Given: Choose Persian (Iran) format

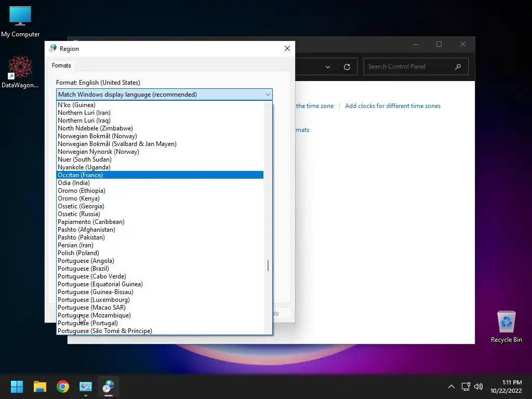Looking at the screenshot, I should click(x=160, y=245).
